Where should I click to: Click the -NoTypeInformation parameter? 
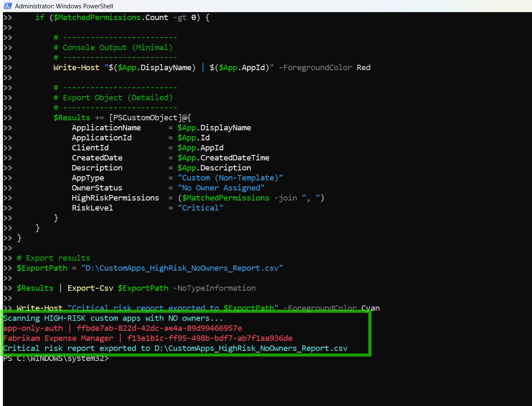point(214,288)
